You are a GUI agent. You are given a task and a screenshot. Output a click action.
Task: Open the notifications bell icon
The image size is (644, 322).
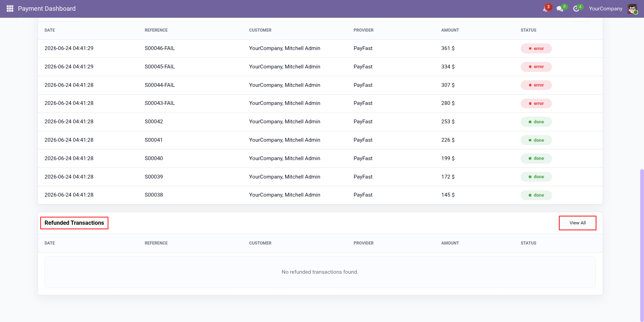(x=546, y=9)
